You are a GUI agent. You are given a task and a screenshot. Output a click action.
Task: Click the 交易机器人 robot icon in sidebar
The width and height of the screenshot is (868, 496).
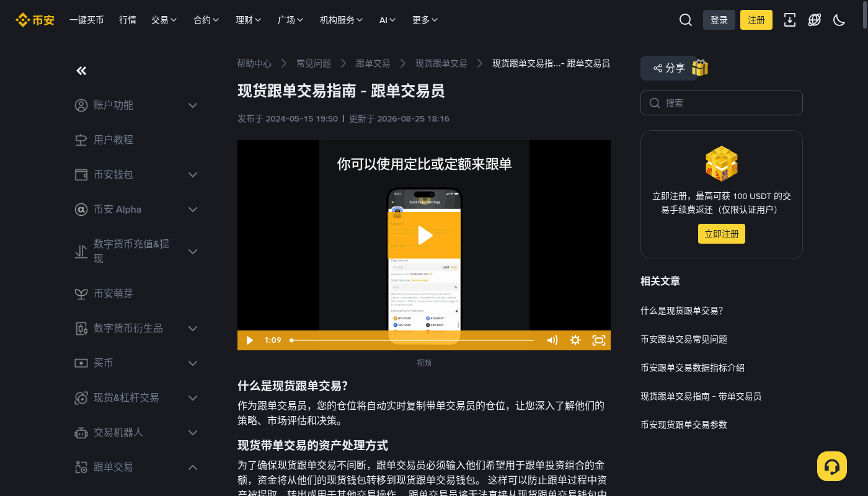[x=81, y=433]
